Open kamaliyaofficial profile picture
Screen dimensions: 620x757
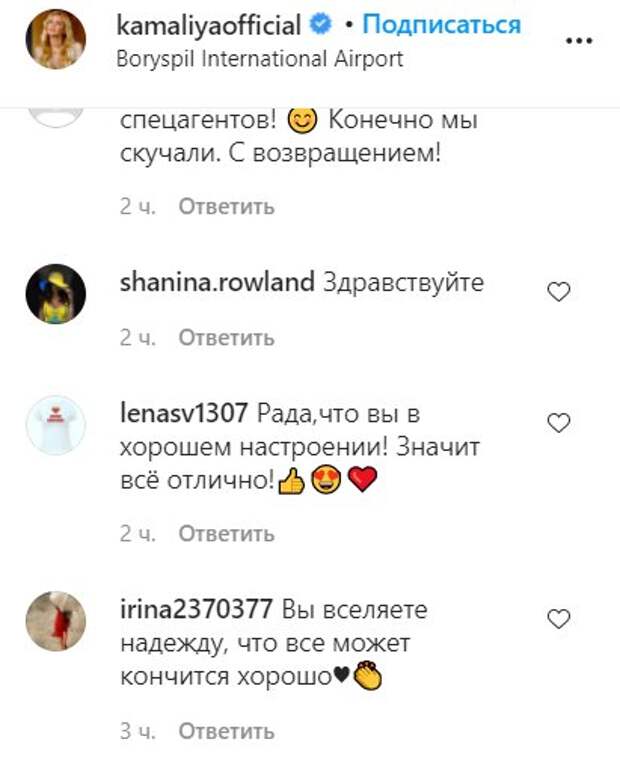coord(56,39)
